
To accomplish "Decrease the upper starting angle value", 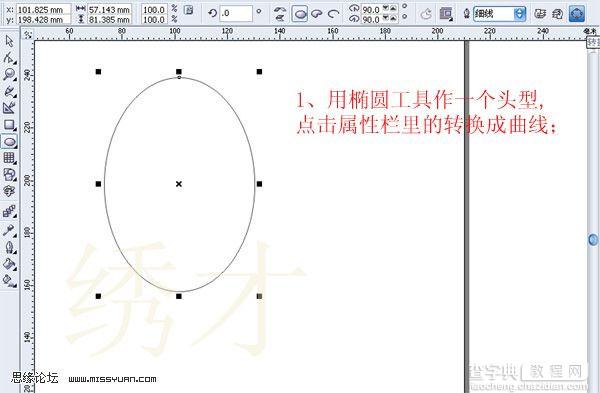I will 386,8.
